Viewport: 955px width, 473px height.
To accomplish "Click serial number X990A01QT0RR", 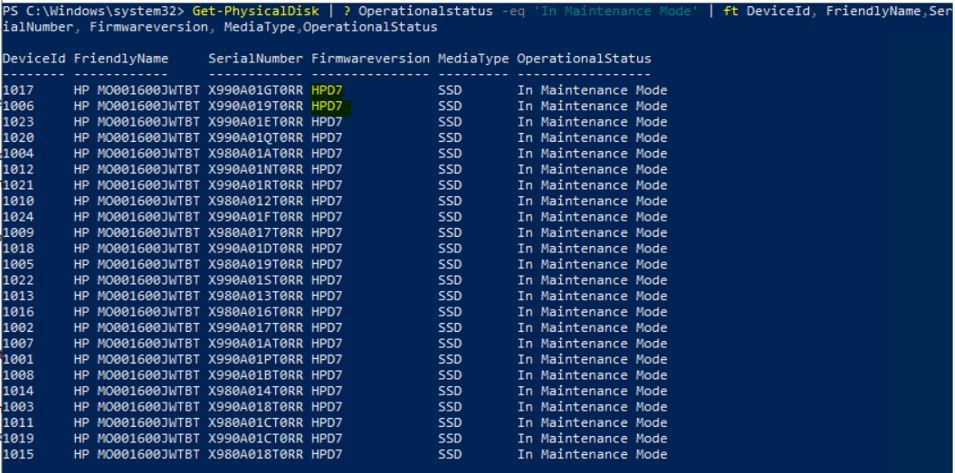I will tap(256, 138).
